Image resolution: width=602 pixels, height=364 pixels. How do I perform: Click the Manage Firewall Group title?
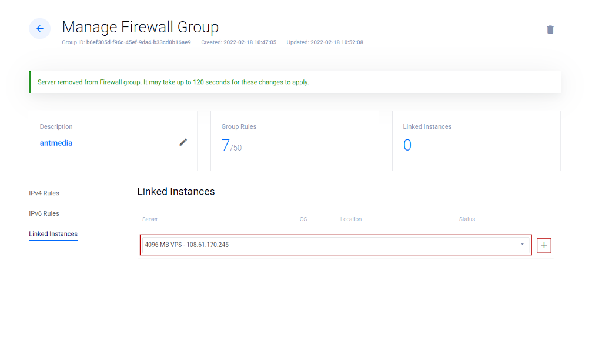(x=140, y=27)
